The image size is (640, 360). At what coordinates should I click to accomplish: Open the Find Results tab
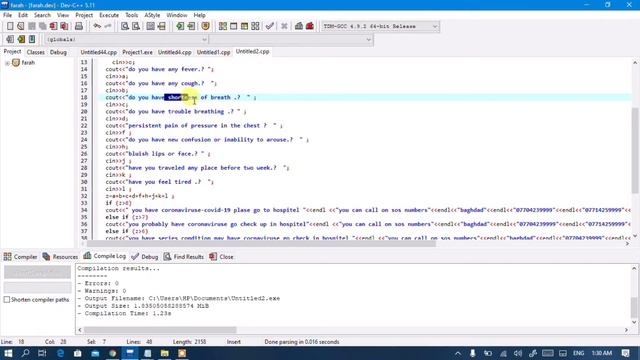point(184,257)
